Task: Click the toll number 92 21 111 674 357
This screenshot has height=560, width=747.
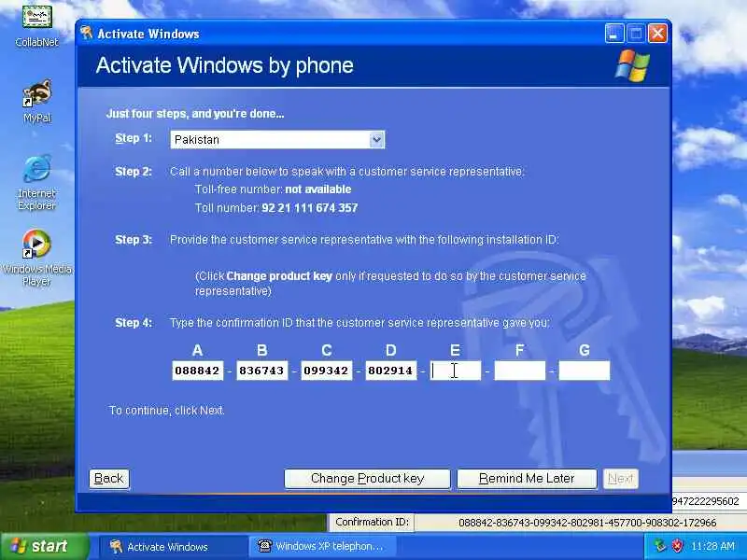Action: pyautogui.click(x=310, y=208)
